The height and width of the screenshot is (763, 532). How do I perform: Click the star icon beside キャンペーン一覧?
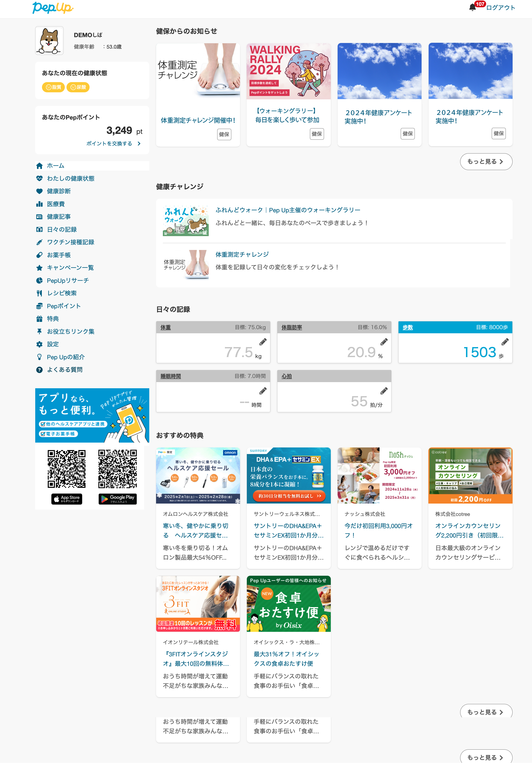click(x=40, y=268)
